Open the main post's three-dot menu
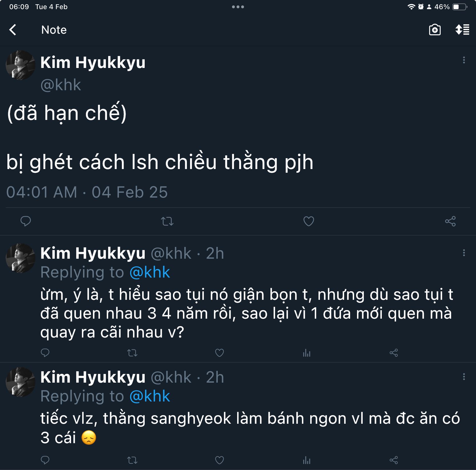 pos(464,60)
